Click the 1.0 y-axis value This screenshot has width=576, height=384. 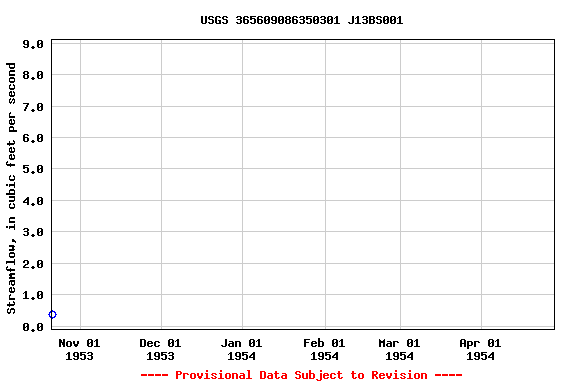click(x=33, y=295)
